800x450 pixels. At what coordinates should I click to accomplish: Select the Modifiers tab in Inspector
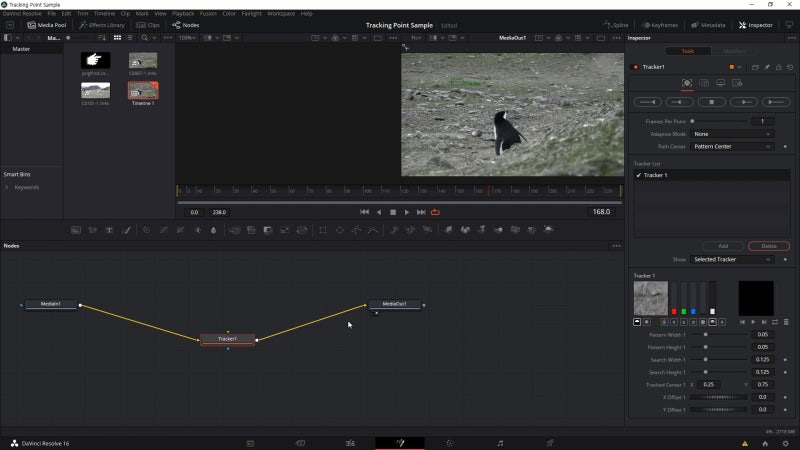tap(734, 51)
